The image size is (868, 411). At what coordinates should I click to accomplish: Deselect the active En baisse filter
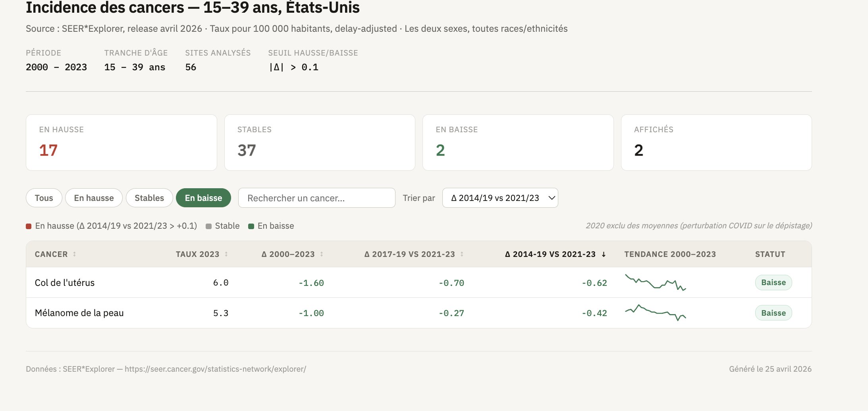tap(203, 198)
